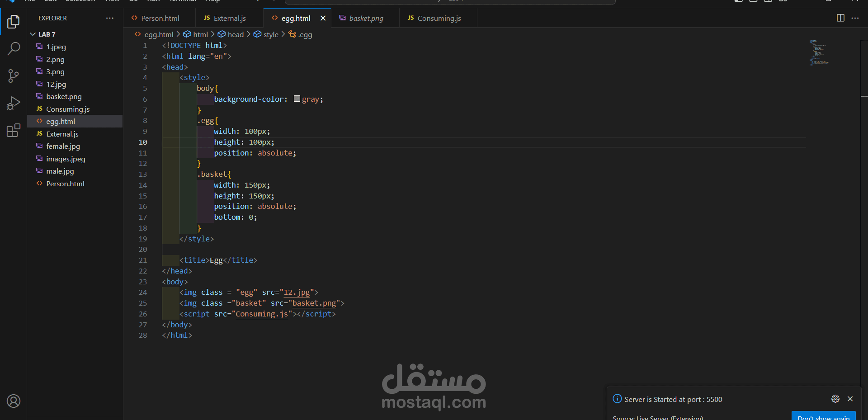
Task: Open the Search view
Action: click(14, 48)
